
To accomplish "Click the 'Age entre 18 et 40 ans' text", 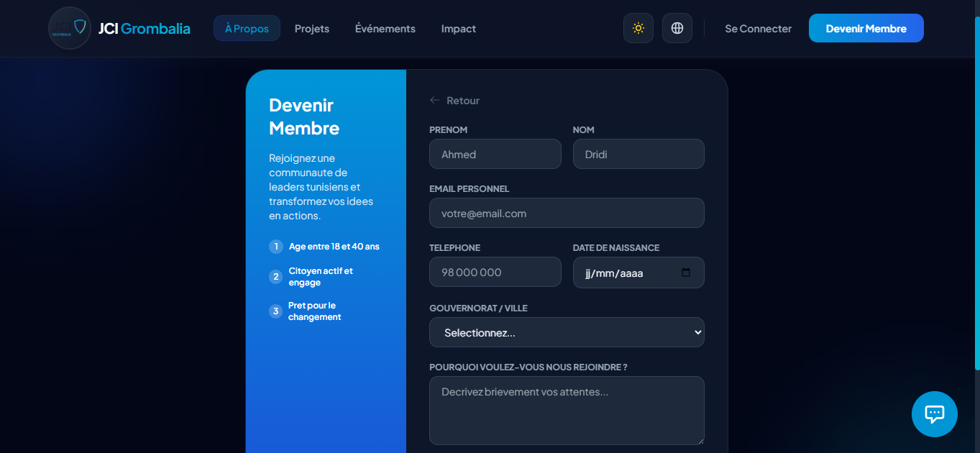I will click(334, 247).
